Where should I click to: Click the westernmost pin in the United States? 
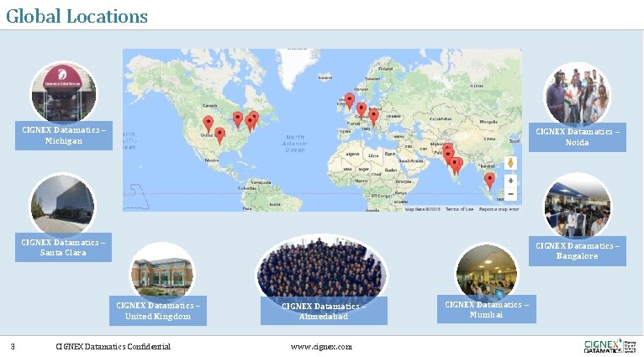tap(209, 124)
